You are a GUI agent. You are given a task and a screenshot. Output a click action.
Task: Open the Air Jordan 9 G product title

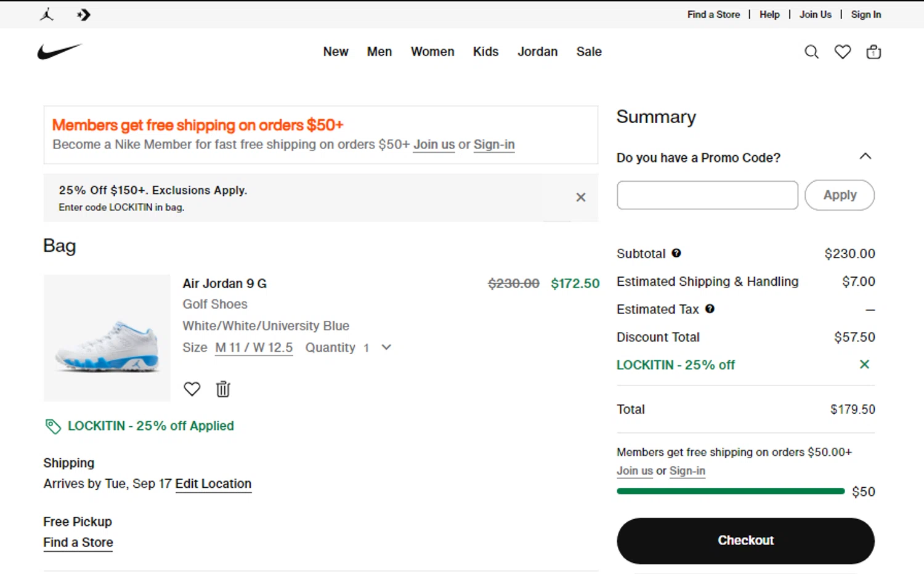224,283
